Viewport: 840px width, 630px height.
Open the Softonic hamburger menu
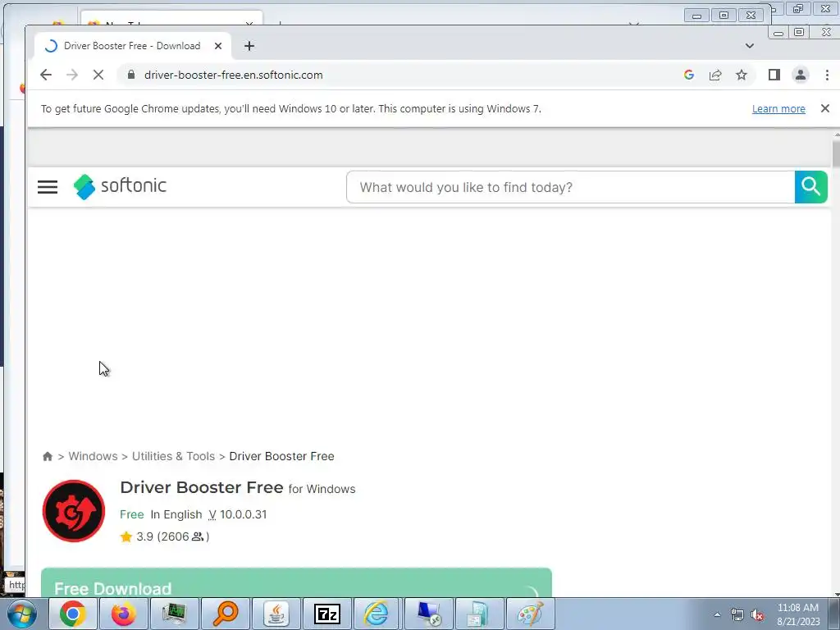tap(48, 187)
